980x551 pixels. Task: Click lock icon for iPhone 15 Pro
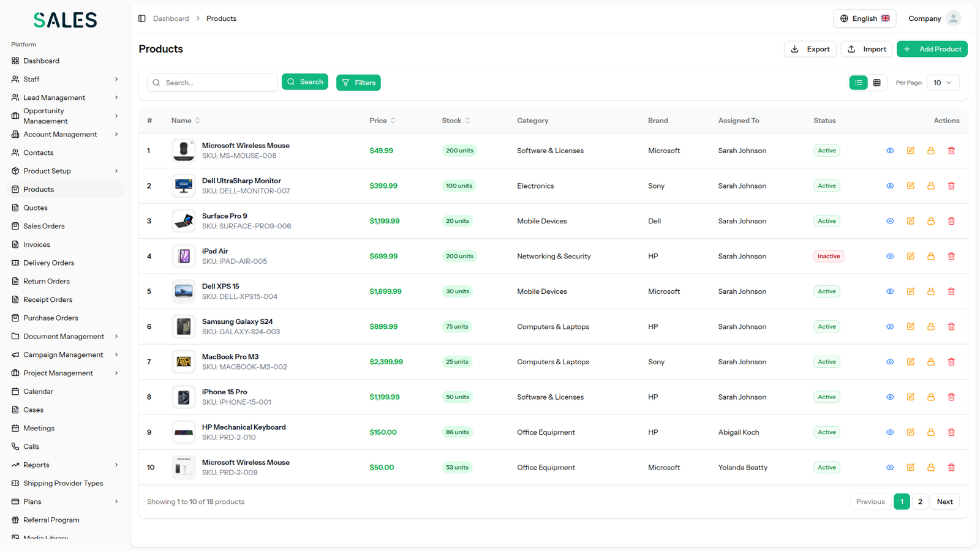[x=930, y=397]
